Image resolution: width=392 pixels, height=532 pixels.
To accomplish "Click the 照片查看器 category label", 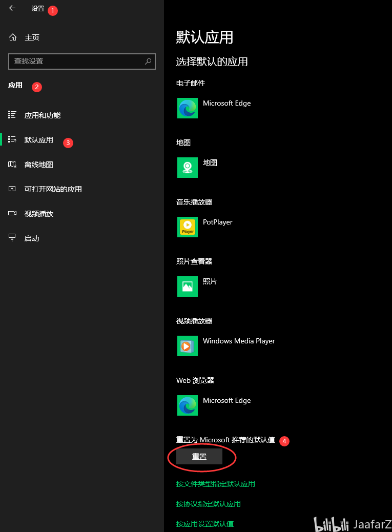I will [194, 261].
